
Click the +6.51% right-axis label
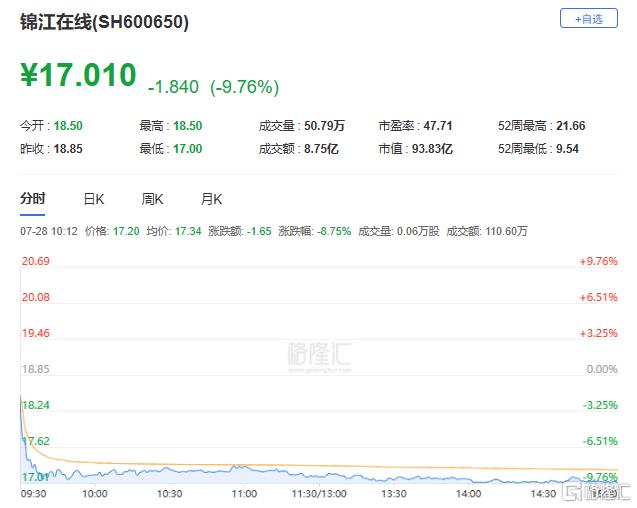tap(599, 297)
